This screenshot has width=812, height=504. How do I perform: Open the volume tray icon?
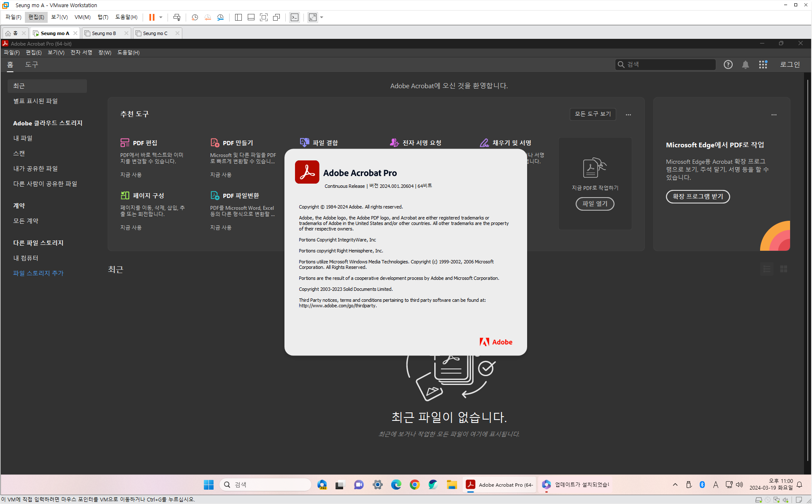click(x=739, y=485)
